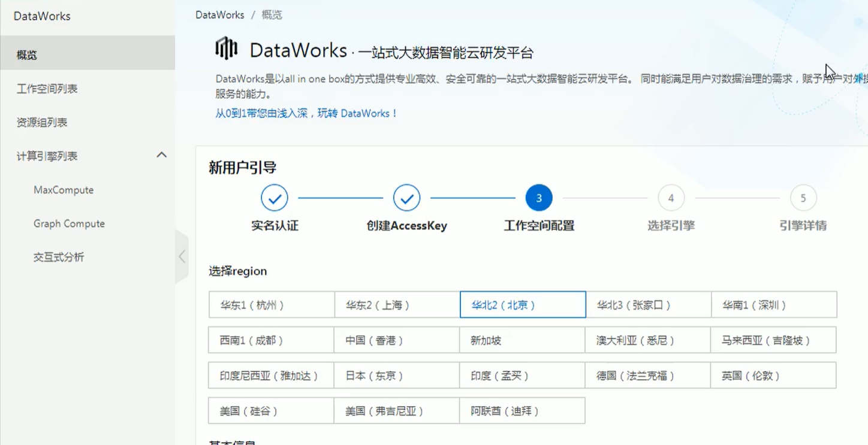Select region 华北2（北京）

tap(523, 305)
